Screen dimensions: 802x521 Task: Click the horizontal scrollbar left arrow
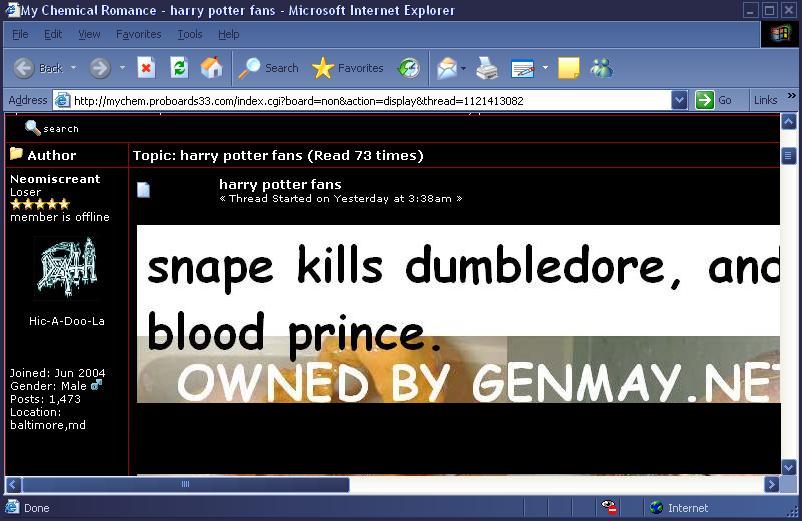coord(13,484)
